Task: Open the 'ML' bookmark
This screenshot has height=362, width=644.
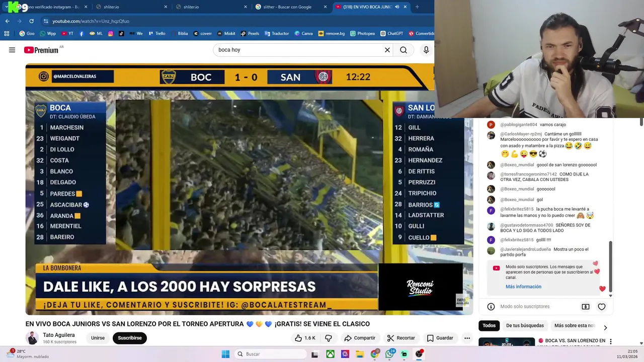Action: coord(96,34)
